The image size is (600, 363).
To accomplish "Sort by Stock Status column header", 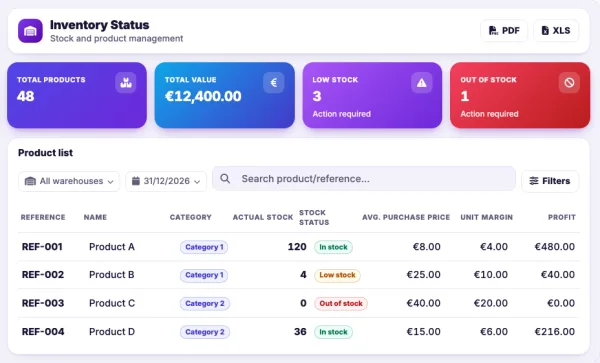I will pyautogui.click(x=314, y=217).
